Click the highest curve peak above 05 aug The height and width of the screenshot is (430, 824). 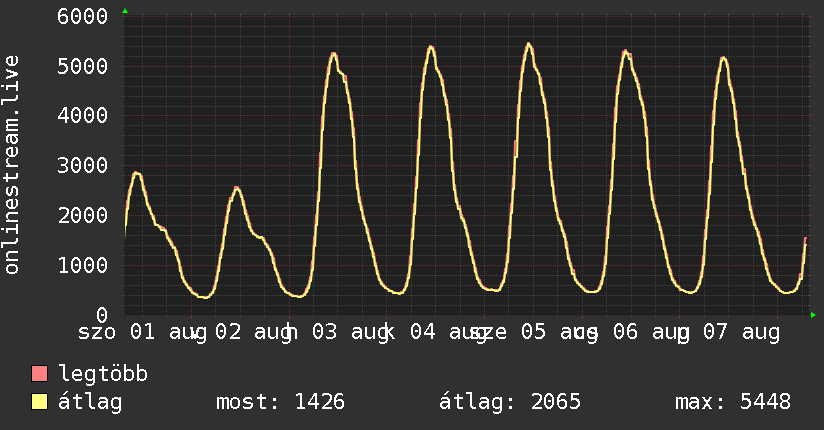pos(529,44)
